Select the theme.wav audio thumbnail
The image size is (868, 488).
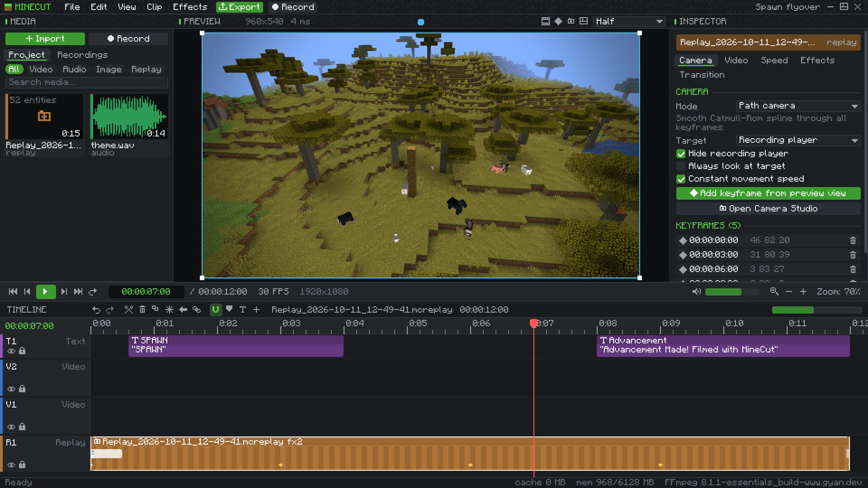click(x=129, y=117)
